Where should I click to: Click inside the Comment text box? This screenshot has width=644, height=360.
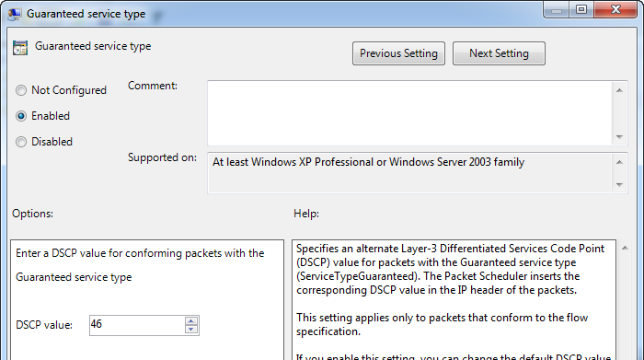[409, 113]
